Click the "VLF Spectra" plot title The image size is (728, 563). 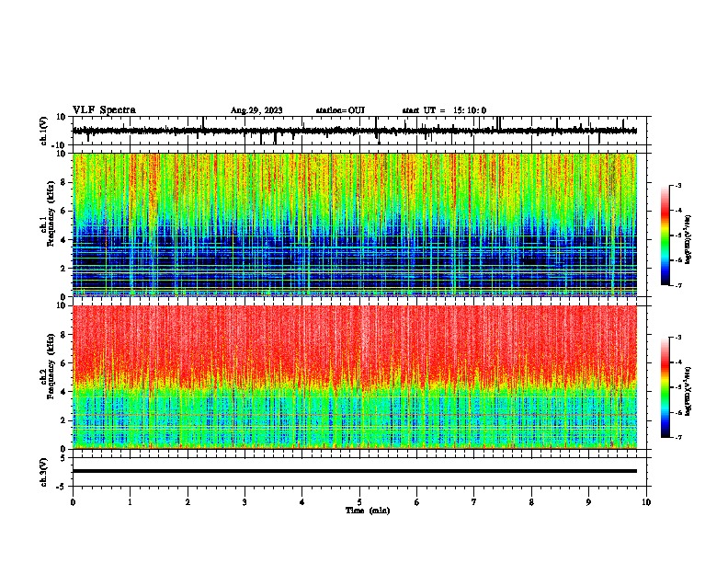click(x=104, y=110)
